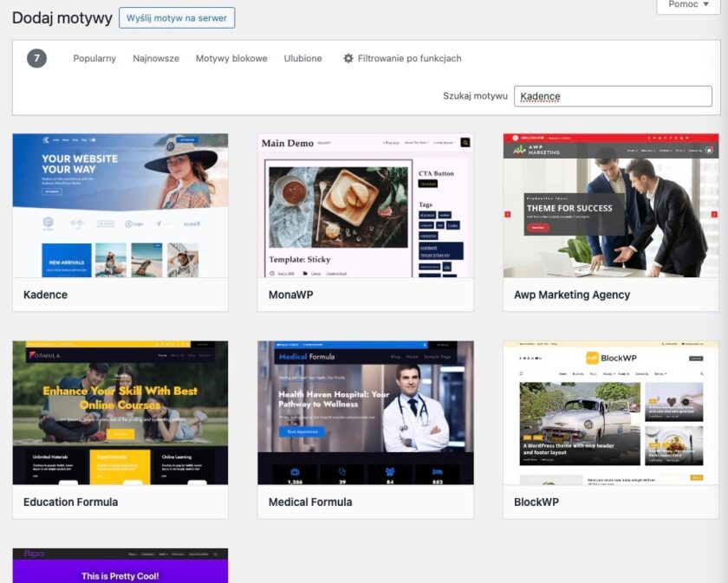Screen dimensions: 728x583
Task: Click the MonaWP theme name label
Action: (x=291, y=295)
